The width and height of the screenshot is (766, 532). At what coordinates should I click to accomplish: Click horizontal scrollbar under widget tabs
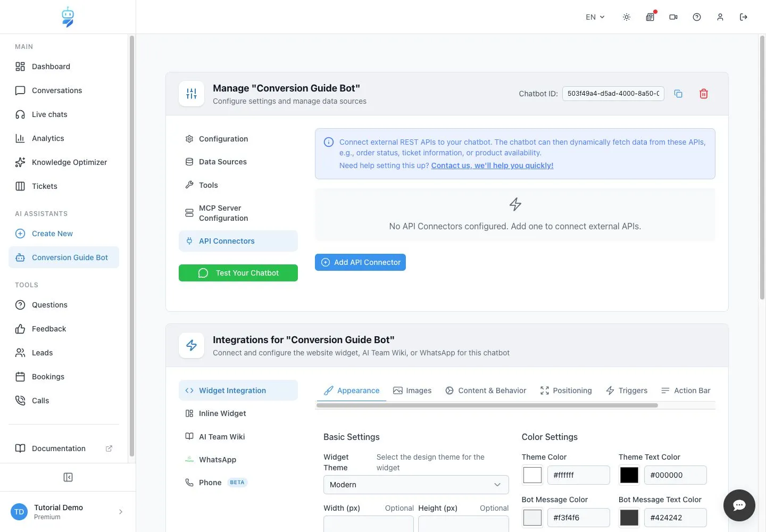(x=487, y=405)
